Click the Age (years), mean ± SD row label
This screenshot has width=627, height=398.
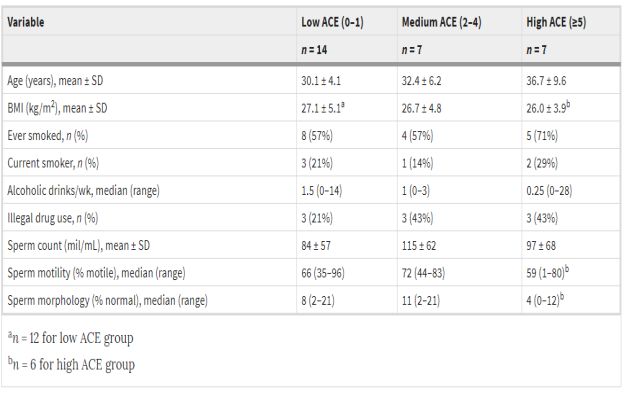point(55,80)
